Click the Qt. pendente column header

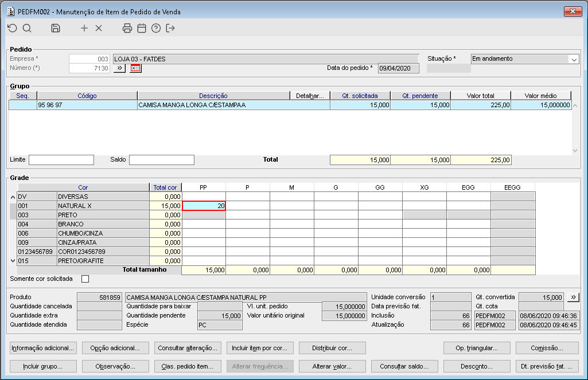pyautogui.click(x=420, y=96)
